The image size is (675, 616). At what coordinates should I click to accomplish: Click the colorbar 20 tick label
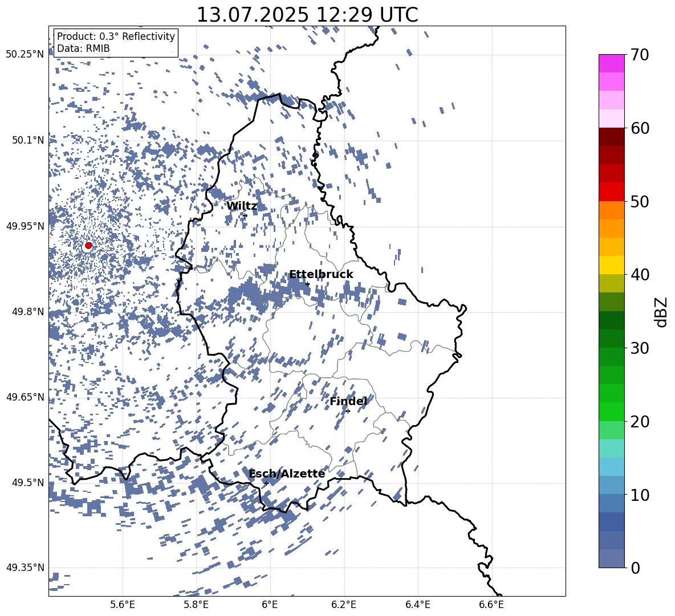tap(640, 422)
